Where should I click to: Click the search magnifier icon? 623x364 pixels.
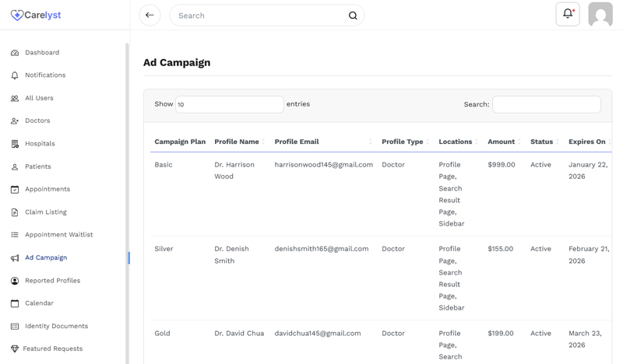point(353,16)
